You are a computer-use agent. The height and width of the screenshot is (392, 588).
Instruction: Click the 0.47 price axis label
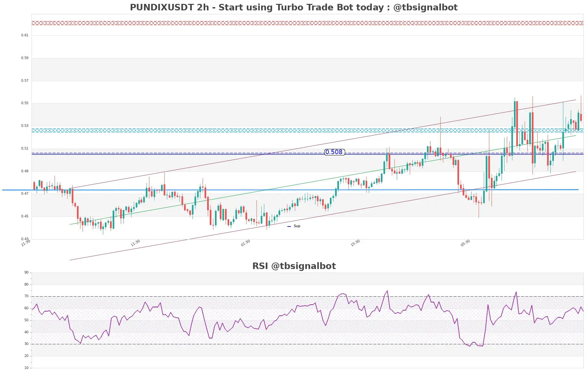[25, 194]
